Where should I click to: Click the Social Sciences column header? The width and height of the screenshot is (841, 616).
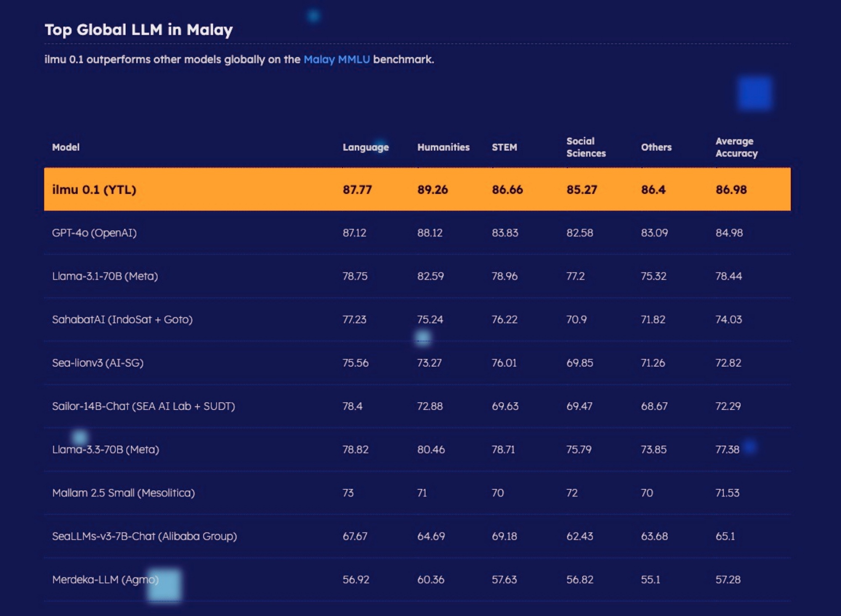coord(586,147)
